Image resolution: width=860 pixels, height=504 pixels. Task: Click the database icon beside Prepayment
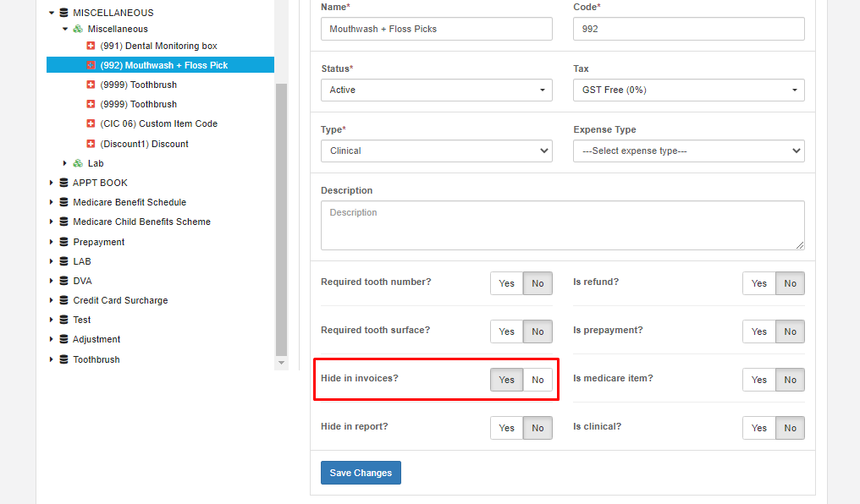tap(63, 242)
